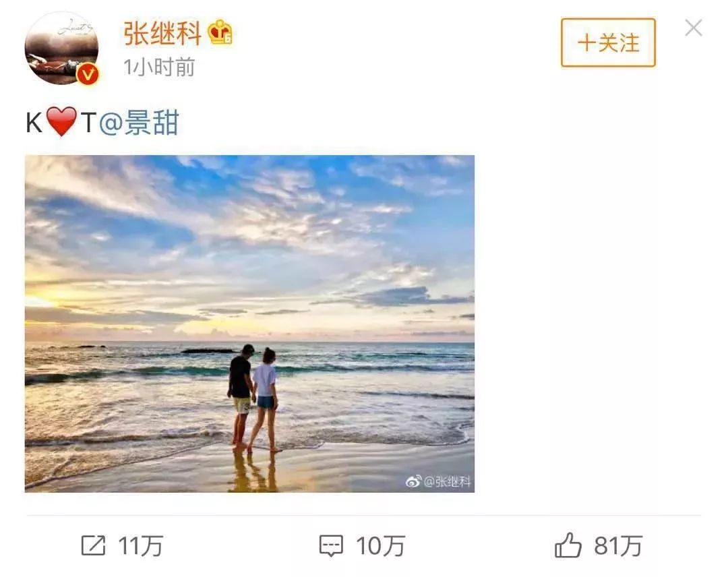Click the couple standing on the beach
The image size is (728, 577).
point(253,398)
